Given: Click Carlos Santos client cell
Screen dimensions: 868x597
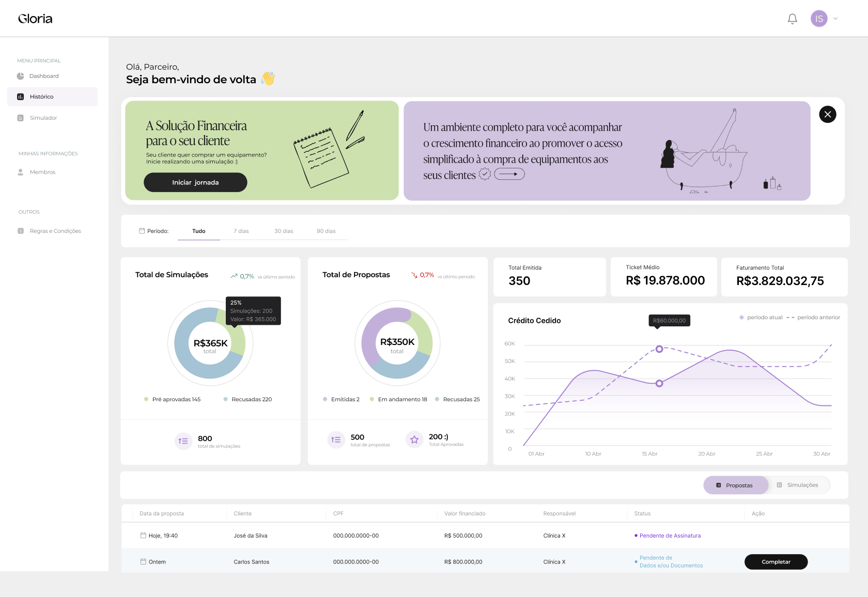Looking at the screenshot, I should click(252, 562).
